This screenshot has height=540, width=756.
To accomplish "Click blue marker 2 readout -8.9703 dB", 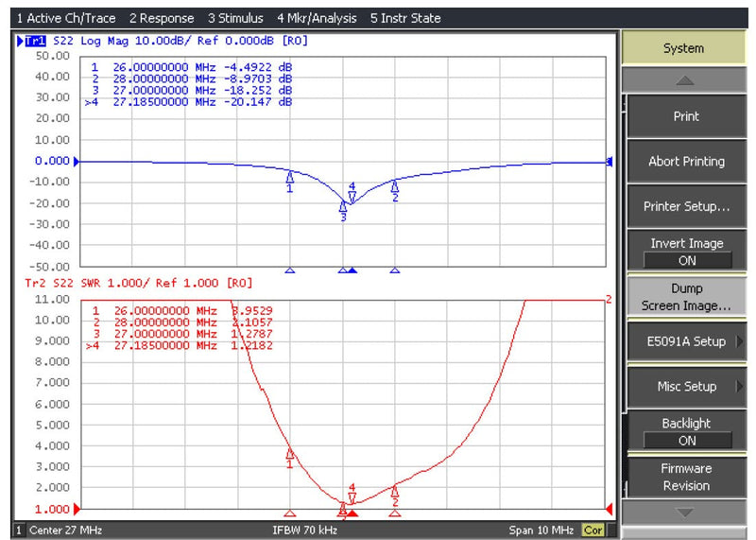I will click(192, 78).
